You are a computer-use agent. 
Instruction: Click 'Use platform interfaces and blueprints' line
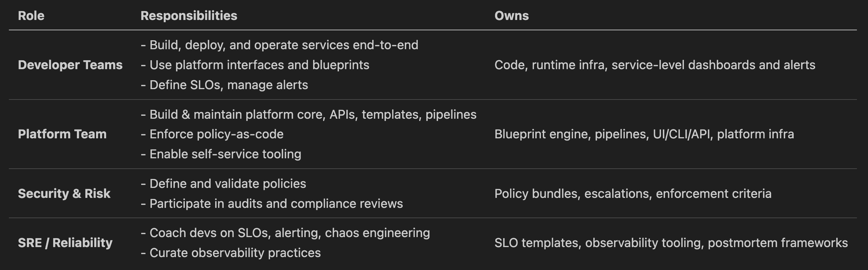[x=259, y=65]
